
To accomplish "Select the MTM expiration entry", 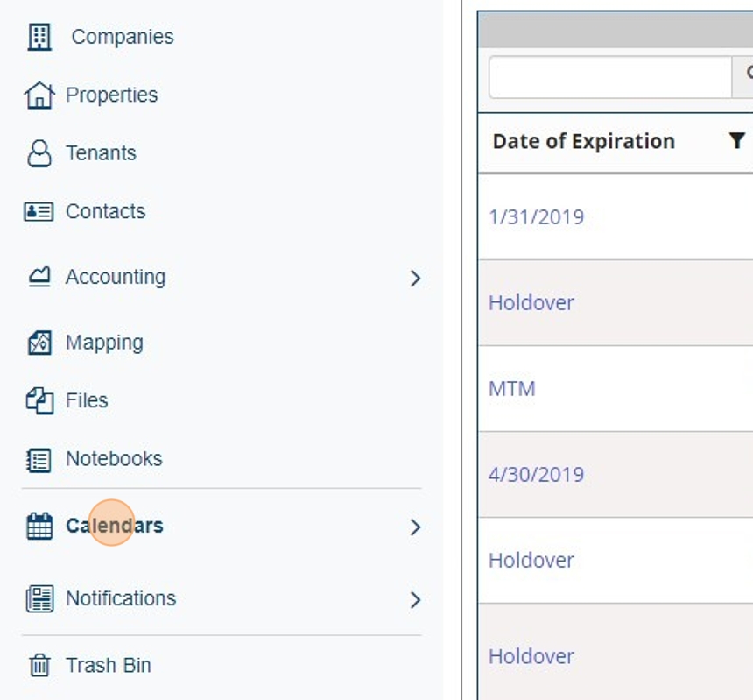I will 511,388.
